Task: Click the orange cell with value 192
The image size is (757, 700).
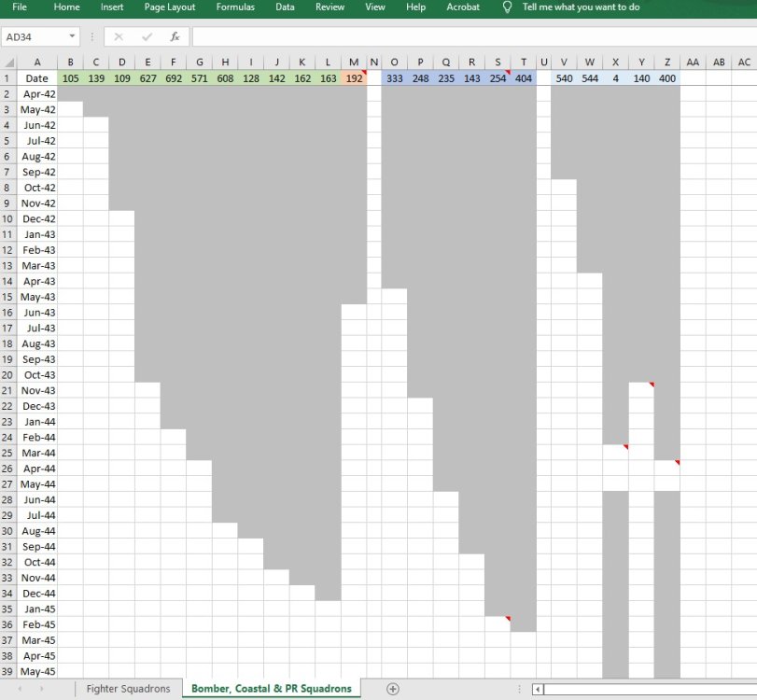Action: pos(354,78)
